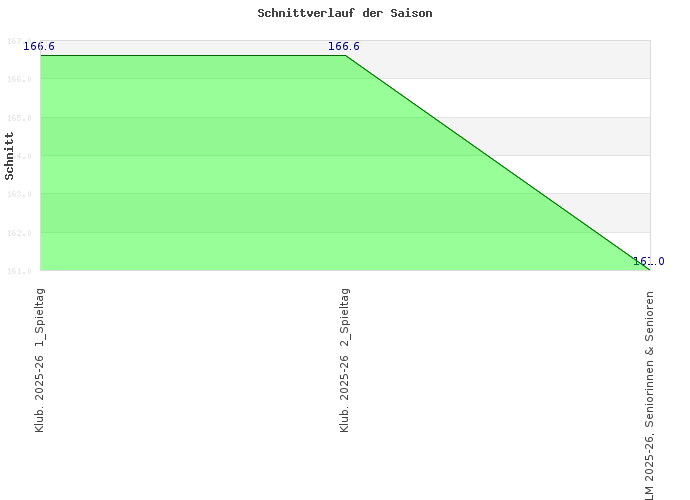
Task: Click the 167.0 y-axis tick label
Action: pyautogui.click(x=21, y=41)
